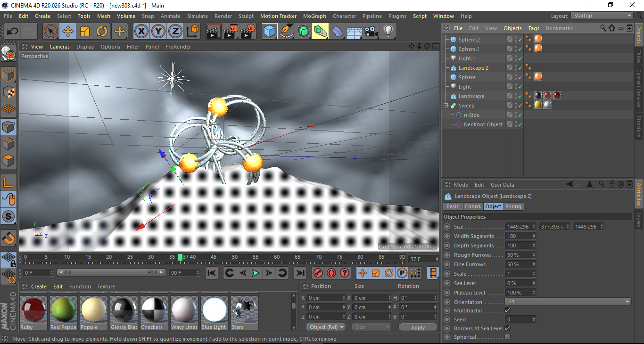Viewport: 644px width, 344px height.
Task: Select the Checkers material thumbnail
Action: coord(154,310)
